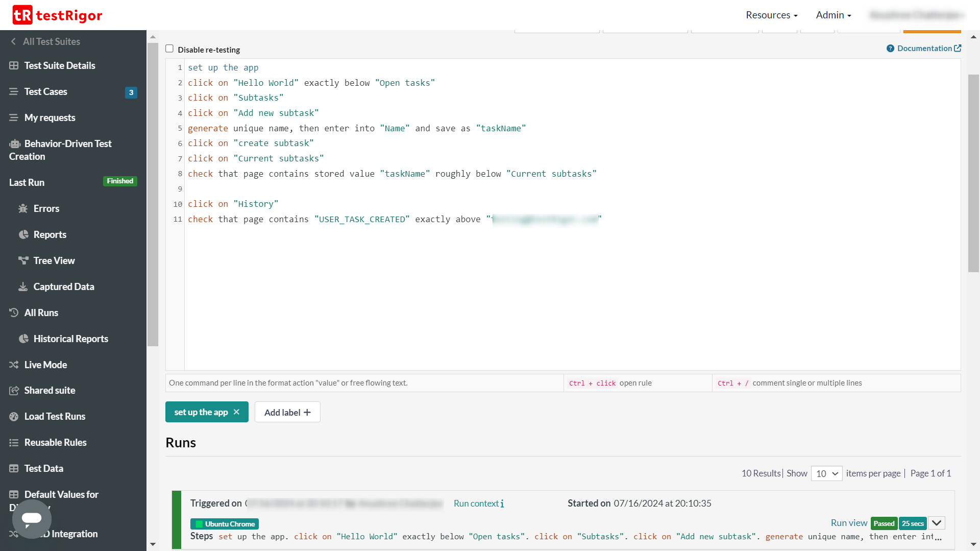Click the Captured Data download icon
The width and height of the screenshot is (980, 551).
(23, 286)
